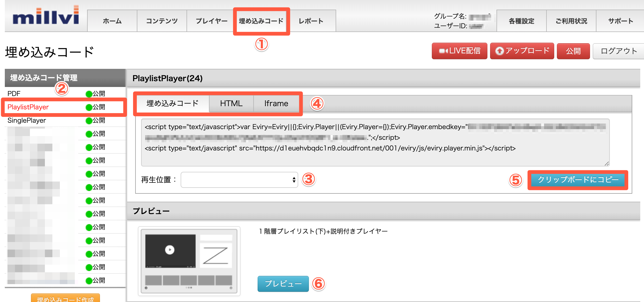The width and height of the screenshot is (644, 302).
Task: Switch to the Iframe code tab
Action: pyautogui.click(x=276, y=104)
